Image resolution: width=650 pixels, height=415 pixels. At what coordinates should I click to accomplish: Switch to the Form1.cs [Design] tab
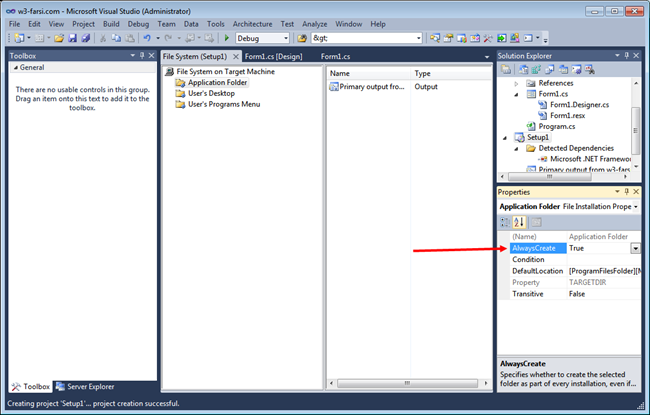[274, 56]
